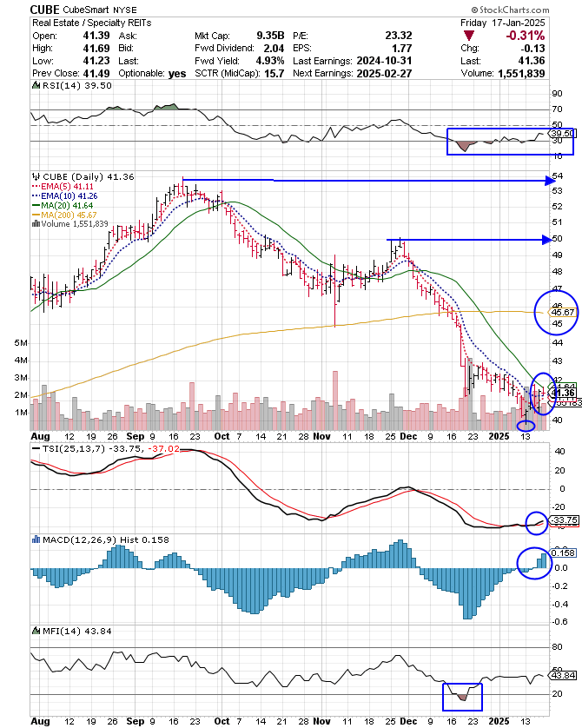Click the orange MA(200) legend line marker
The image size is (582, 728).
pyautogui.click(x=36, y=215)
